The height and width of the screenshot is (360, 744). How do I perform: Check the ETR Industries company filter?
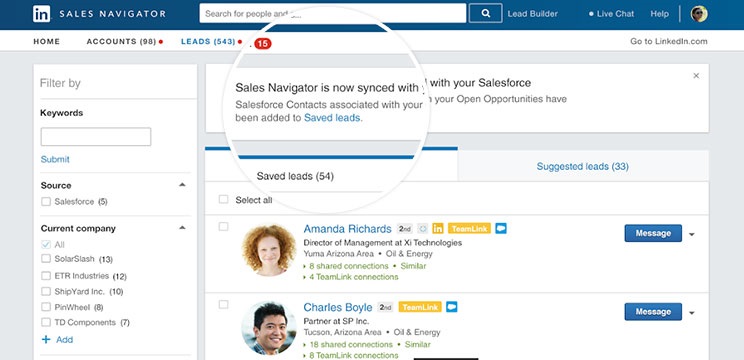click(x=46, y=276)
